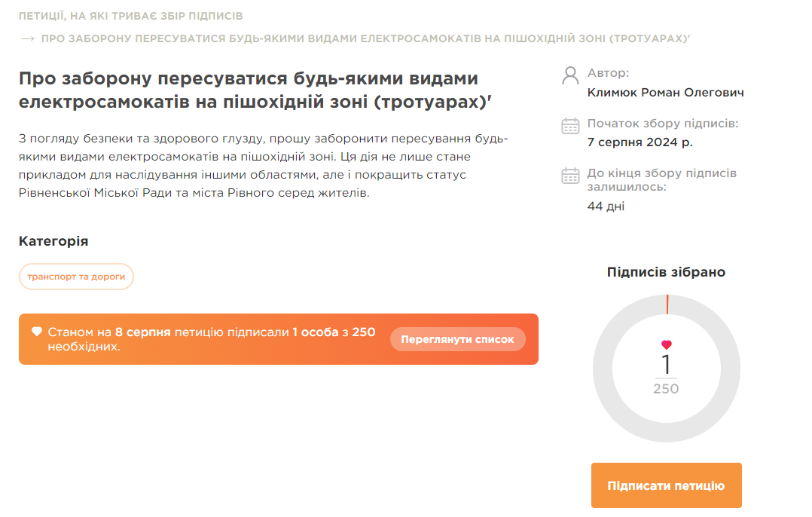Click the red heart icon inside the donut chart
This screenshot has width=812, height=517.
[666, 345]
